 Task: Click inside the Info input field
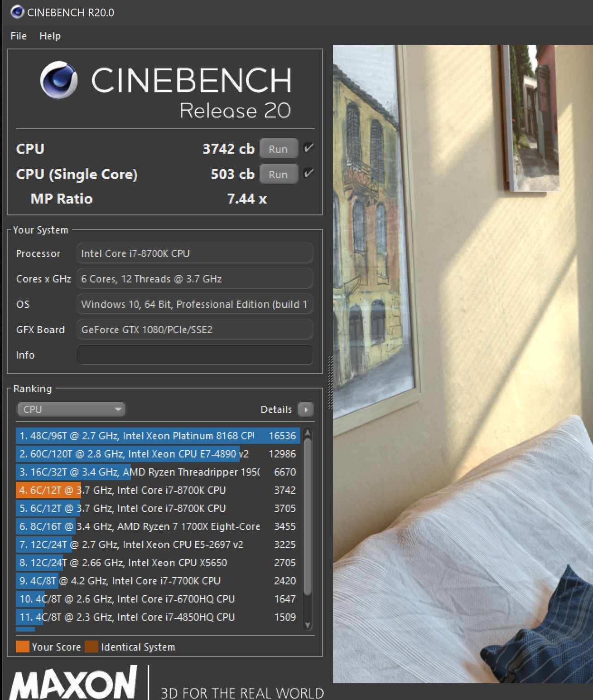[x=195, y=355]
